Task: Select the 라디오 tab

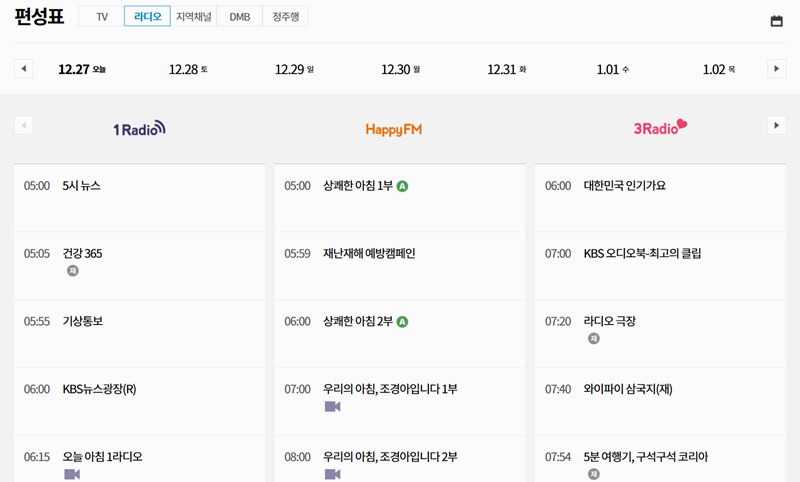Action: click(x=147, y=16)
